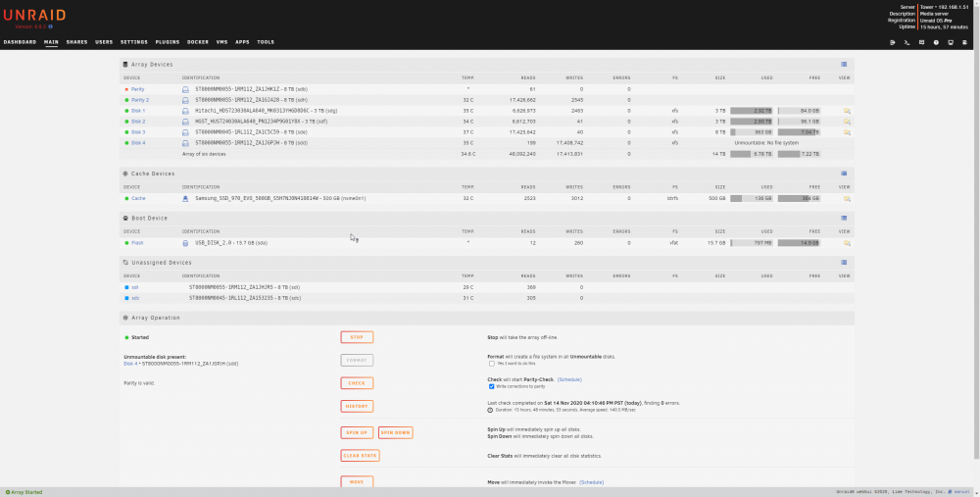The width and height of the screenshot is (980, 497).
Task: Uncheck 'Write corrections to parity'
Action: pos(492,386)
